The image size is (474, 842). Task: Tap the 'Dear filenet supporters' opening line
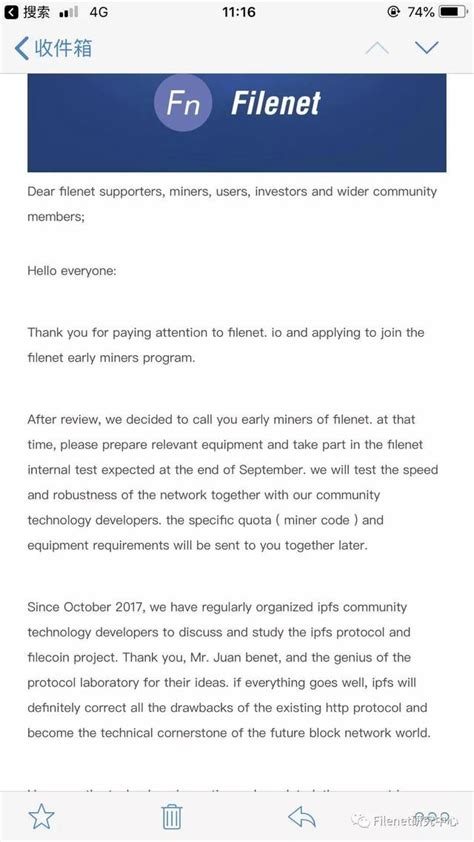(232, 204)
